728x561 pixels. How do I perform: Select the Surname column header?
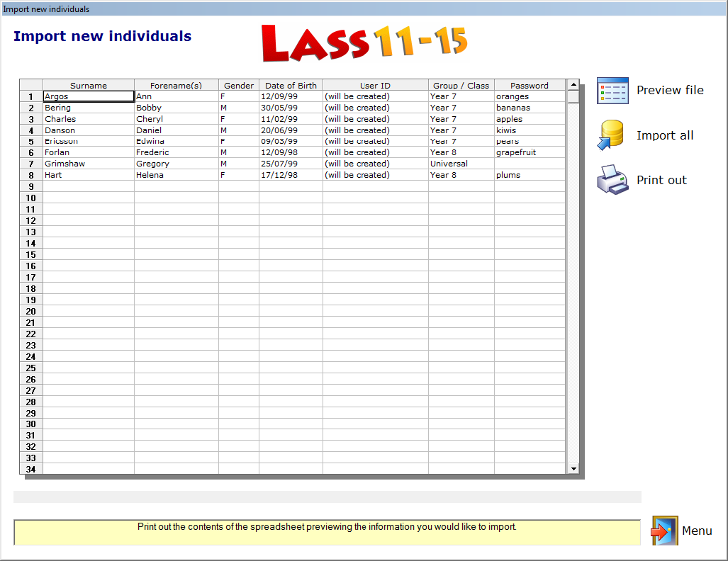[89, 85]
